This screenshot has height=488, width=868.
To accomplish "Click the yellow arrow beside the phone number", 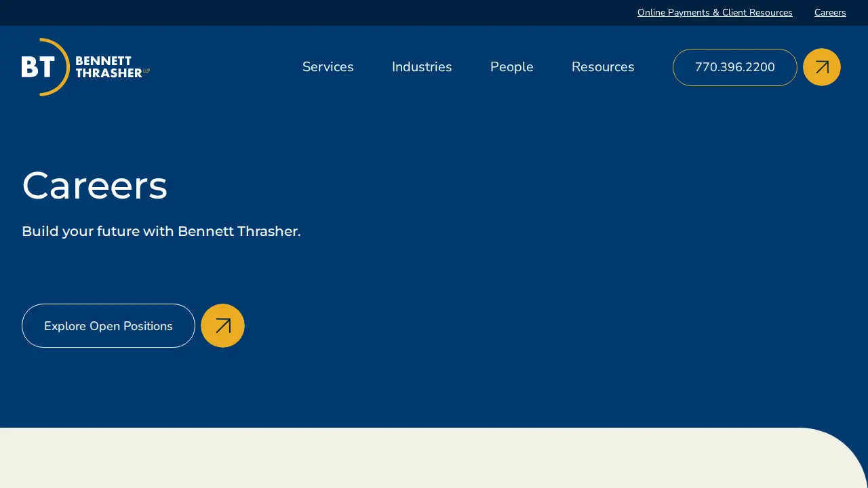I will [822, 67].
